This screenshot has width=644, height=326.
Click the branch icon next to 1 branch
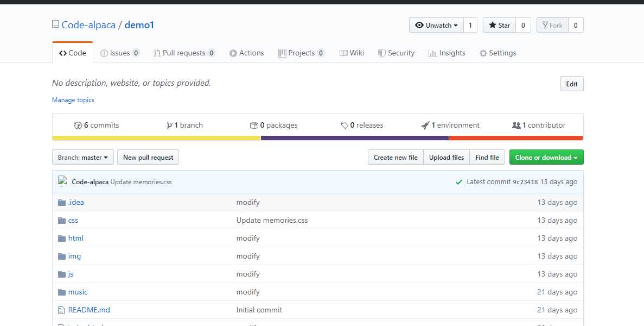click(169, 126)
